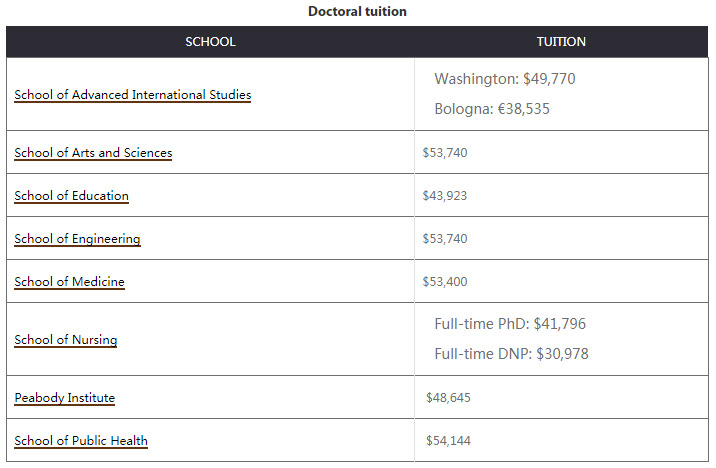Click the SCHOOL column header

(210, 42)
